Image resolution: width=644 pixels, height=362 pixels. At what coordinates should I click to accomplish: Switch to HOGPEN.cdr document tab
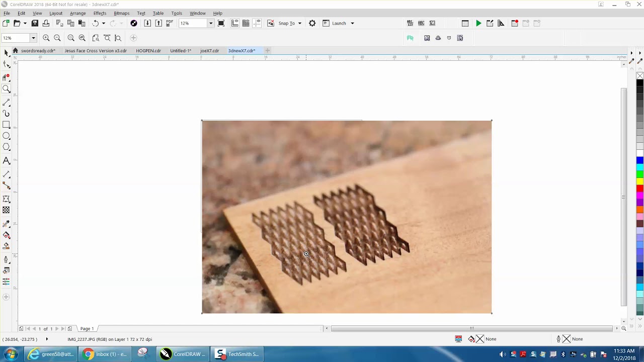point(148,51)
